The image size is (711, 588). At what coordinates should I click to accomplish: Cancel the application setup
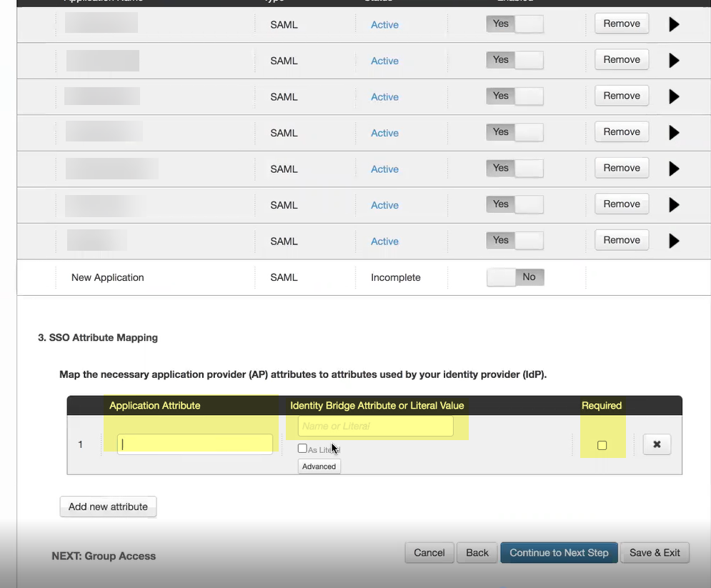(429, 553)
